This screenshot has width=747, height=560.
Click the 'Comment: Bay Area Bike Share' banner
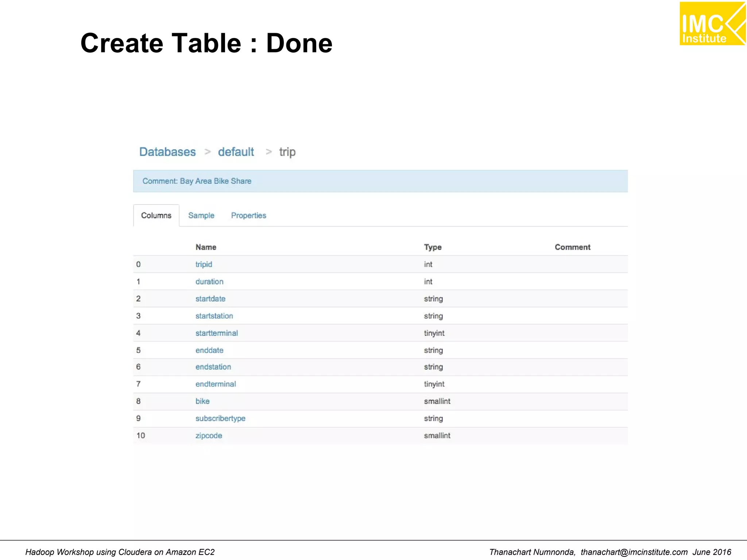[x=380, y=181]
